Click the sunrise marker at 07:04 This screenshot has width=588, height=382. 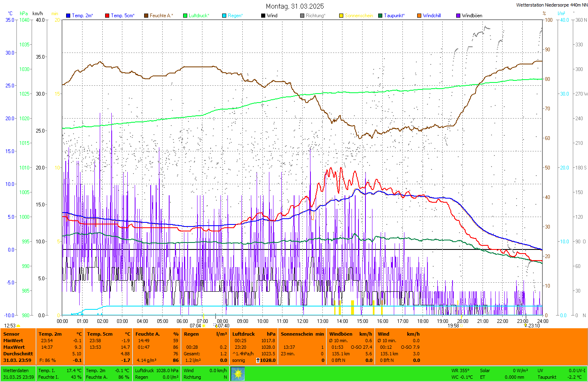204,326
